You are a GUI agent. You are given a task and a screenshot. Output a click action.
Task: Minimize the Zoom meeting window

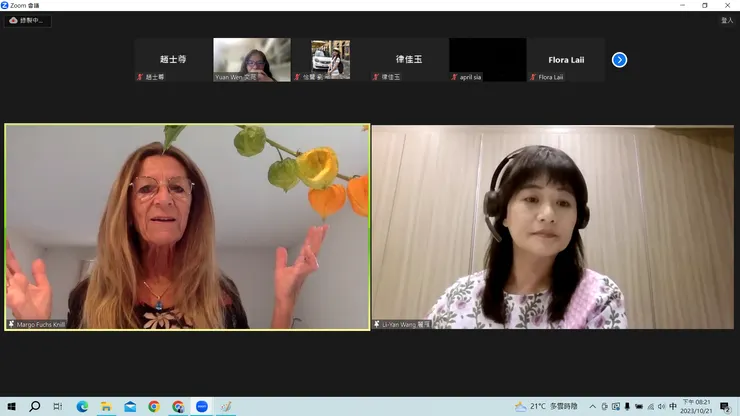[x=682, y=5]
